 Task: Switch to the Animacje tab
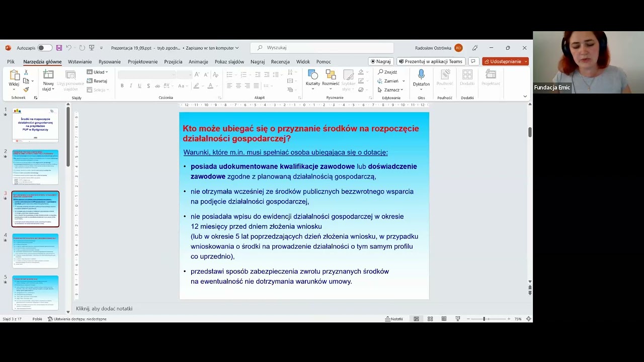pos(198,62)
